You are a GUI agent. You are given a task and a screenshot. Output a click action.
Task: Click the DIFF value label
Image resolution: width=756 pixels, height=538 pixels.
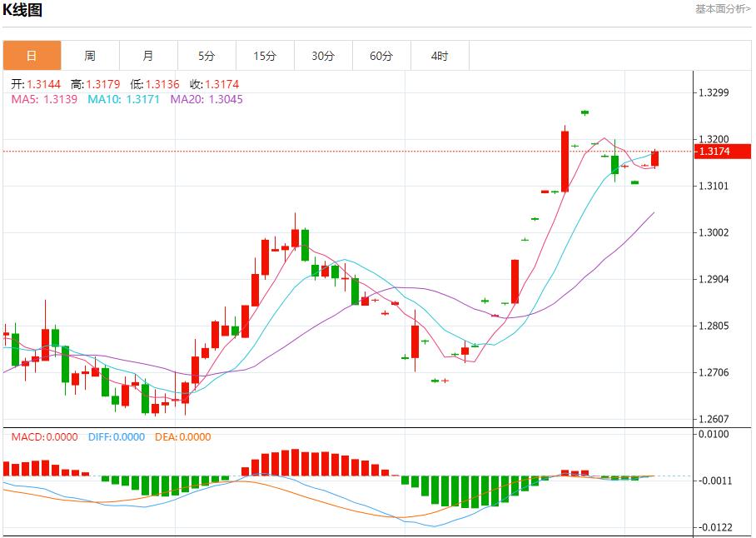click(x=115, y=436)
